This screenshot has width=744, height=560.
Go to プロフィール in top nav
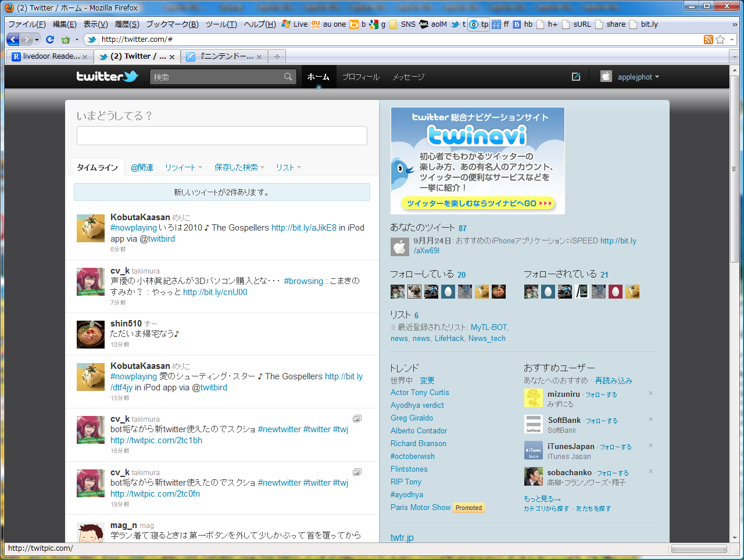point(361,77)
